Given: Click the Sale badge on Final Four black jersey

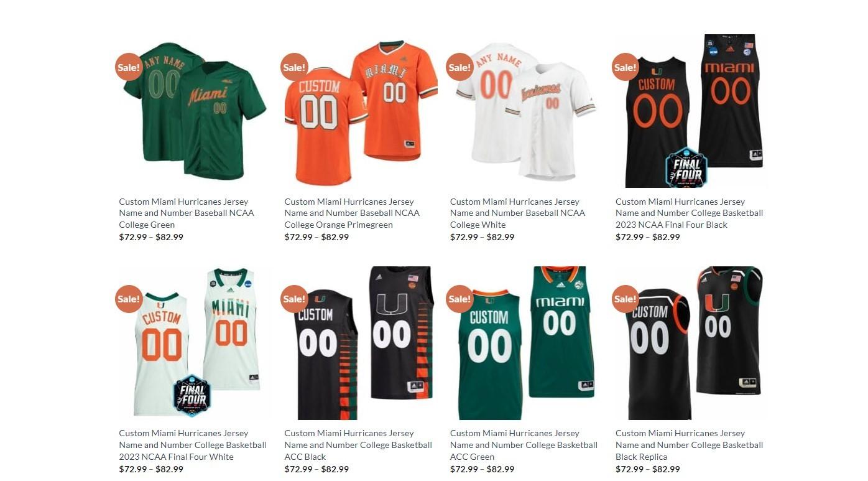Looking at the screenshot, I should click(x=625, y=67).
